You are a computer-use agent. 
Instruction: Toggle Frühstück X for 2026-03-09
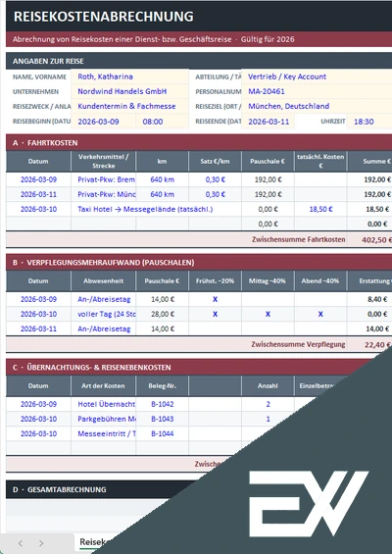[x=215, y=299]
